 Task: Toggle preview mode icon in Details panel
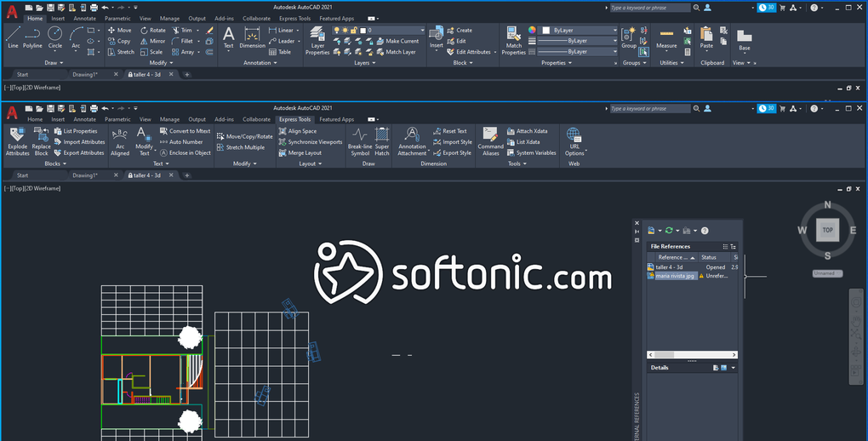723,368
